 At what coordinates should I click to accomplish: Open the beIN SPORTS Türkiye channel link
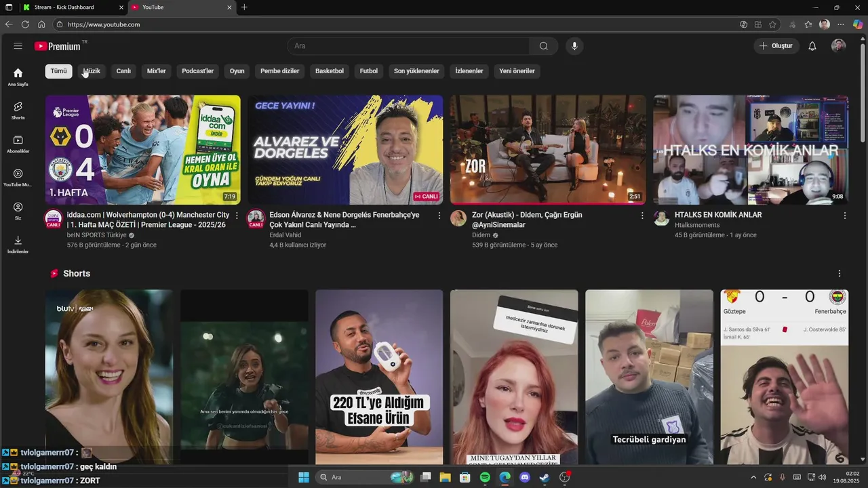coord(96,235)
